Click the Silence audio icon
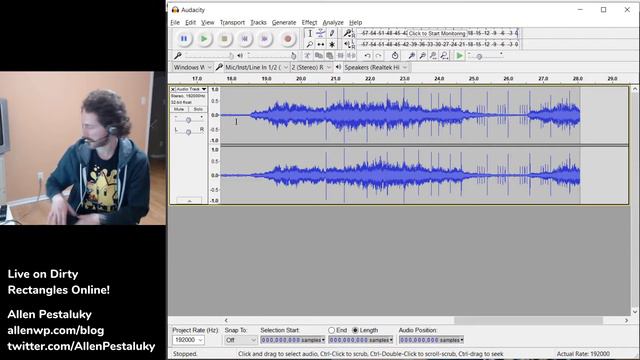 point(351,56)
